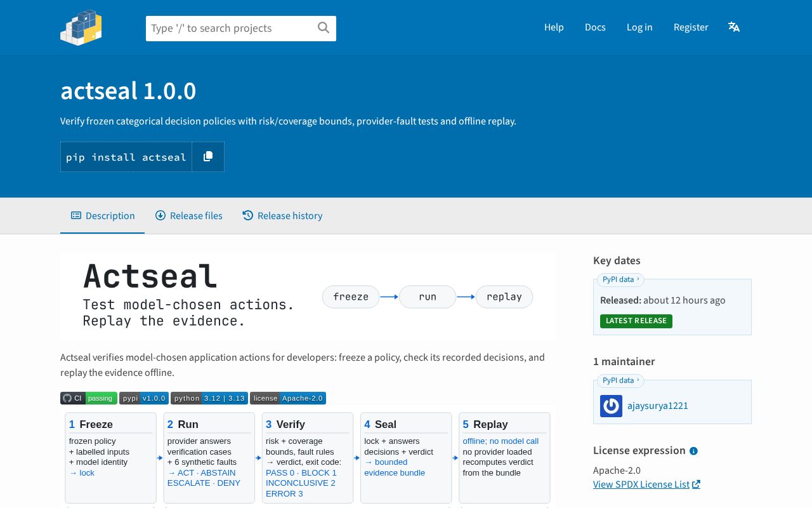The height and width of the screenshot is (508, 812).
Task: Click the CI passing badge
Action: coord(89,398)
